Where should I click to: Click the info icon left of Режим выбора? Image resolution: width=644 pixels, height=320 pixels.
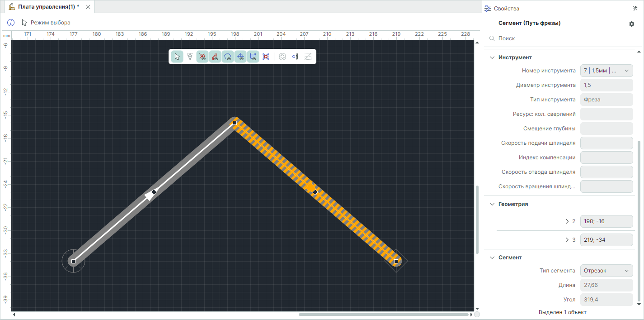click(11, 23)
